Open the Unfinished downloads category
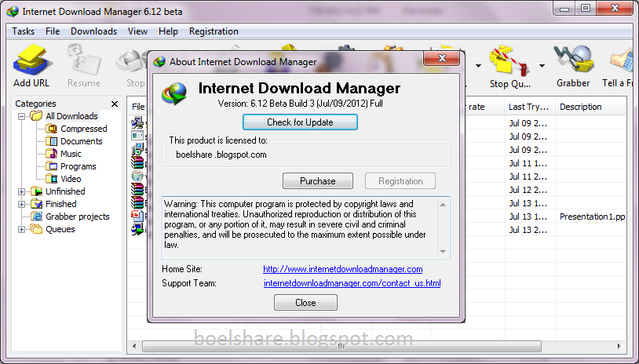Screen dimensions: 639x364 tap(58, 191)
